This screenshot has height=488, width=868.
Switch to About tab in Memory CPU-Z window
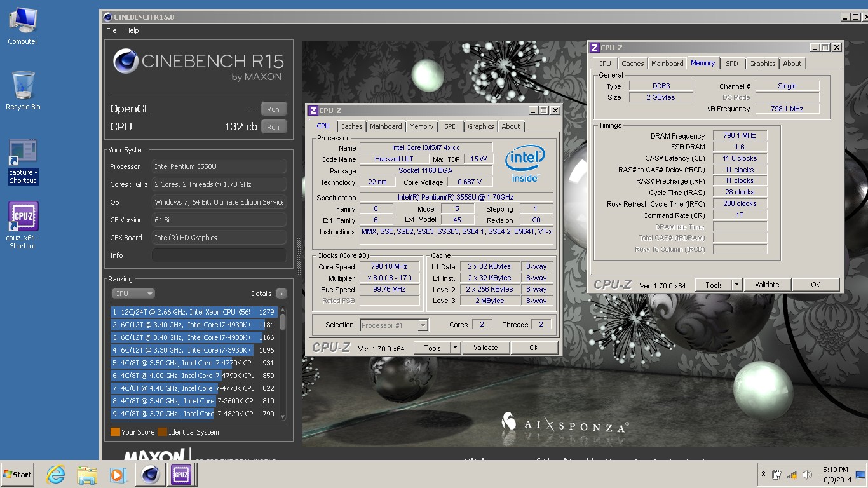point(792,64)
